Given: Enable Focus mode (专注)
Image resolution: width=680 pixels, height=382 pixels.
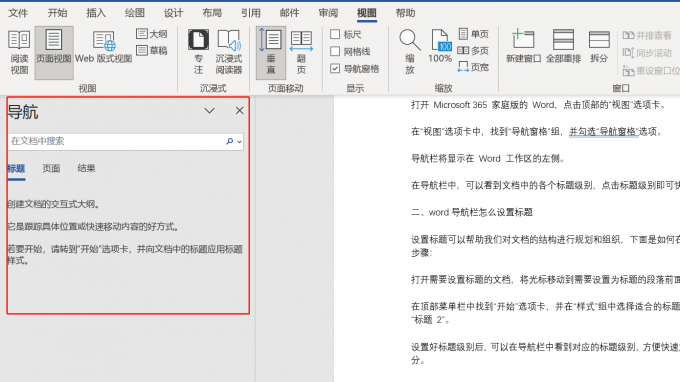Looking at the screenshot, I should coord(198,52).
